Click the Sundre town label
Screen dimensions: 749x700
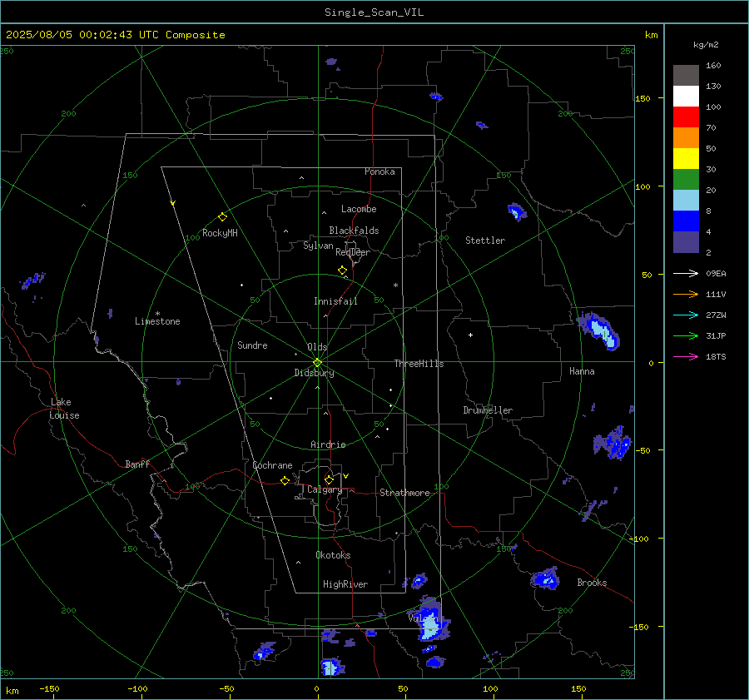(252, 345)
